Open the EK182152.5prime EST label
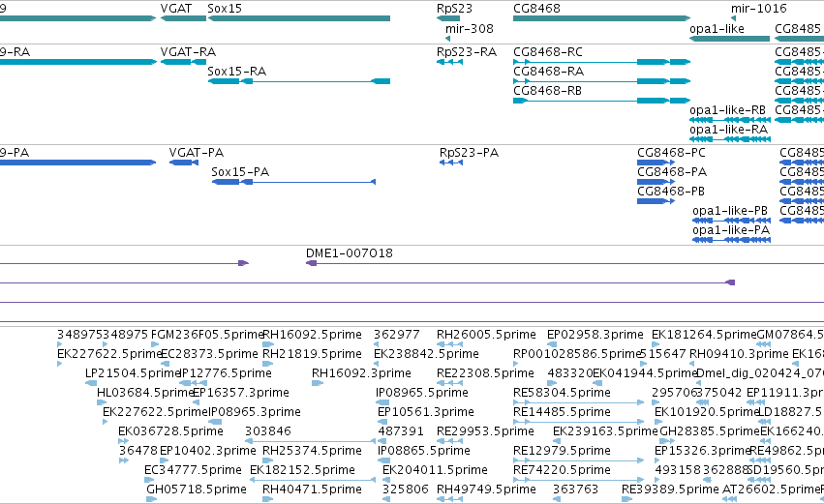The height and width of the screenshot is (504, 824). point(302,471)
